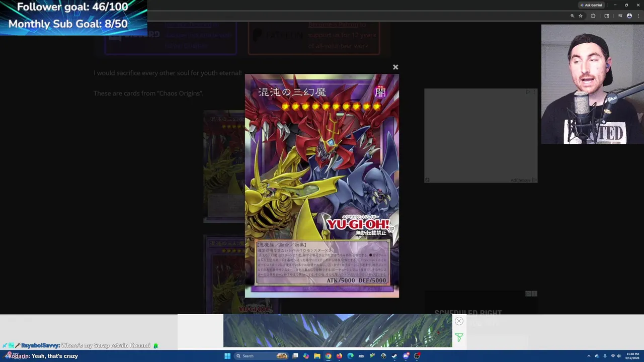Show hidden system tray icons

(589, 356)
